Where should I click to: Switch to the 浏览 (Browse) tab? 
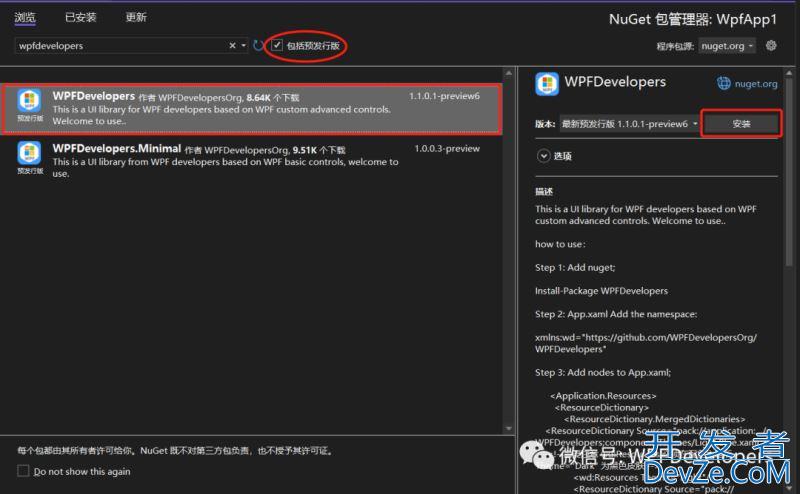point(25,17)
